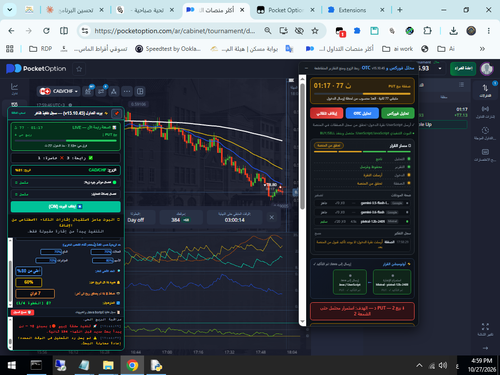
Task: Open the Windows Start menu
Action: pos(12,365)
